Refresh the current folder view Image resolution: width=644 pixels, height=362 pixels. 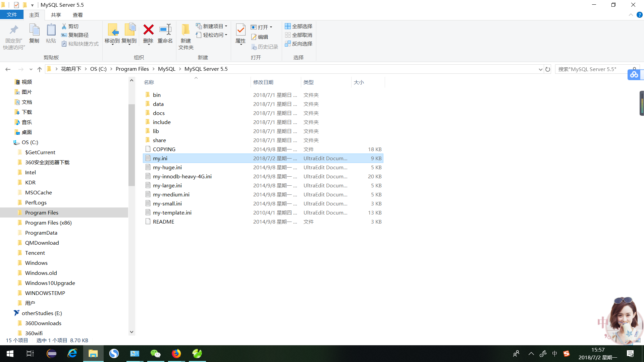tap(548, 69)
